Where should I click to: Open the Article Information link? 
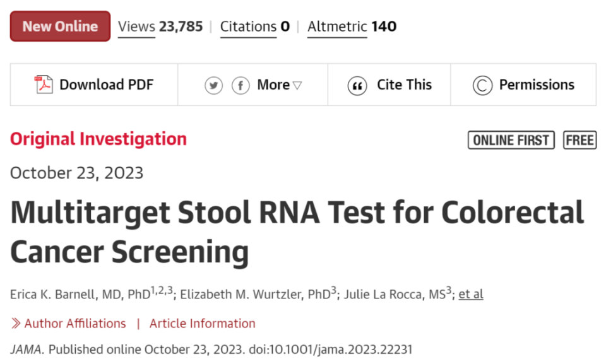[202, 324]
